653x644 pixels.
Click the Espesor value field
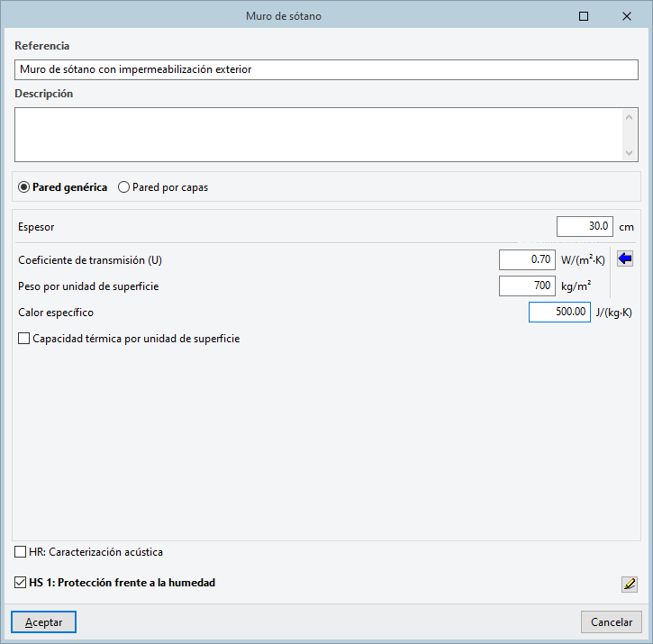pos(585,226)
